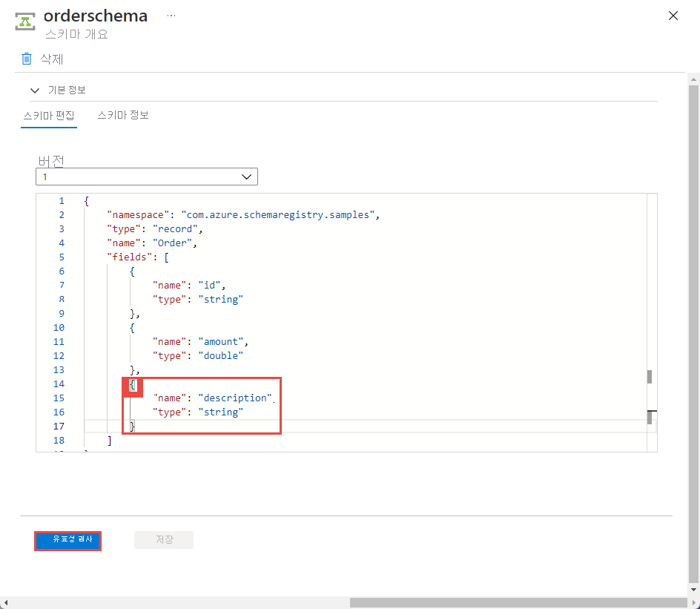Click the page vertical scrollbar up arrow
Image resolution: width=700 pixels, height=609 pixels.
693,79
